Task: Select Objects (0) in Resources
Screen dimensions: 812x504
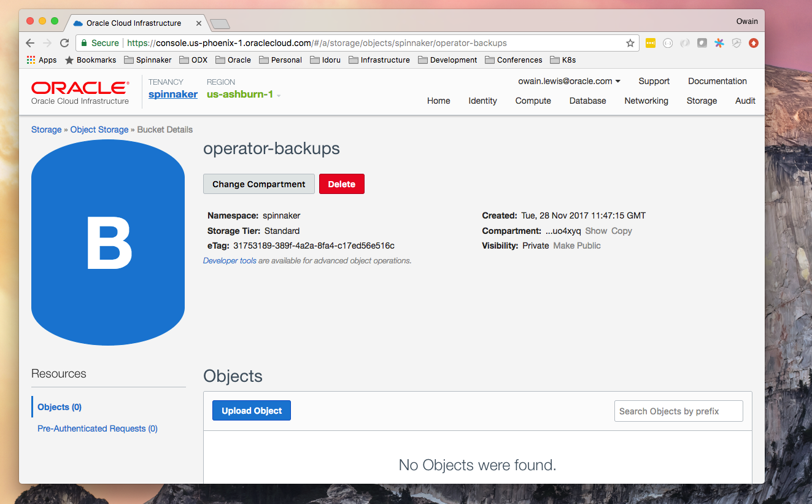Action: click(60, 407)
